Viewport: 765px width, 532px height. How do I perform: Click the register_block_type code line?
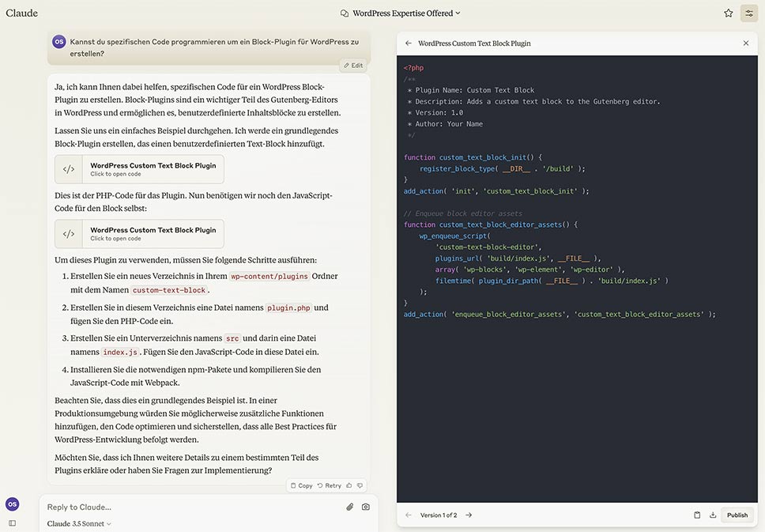pyautogui.click(x=502, y=169)
